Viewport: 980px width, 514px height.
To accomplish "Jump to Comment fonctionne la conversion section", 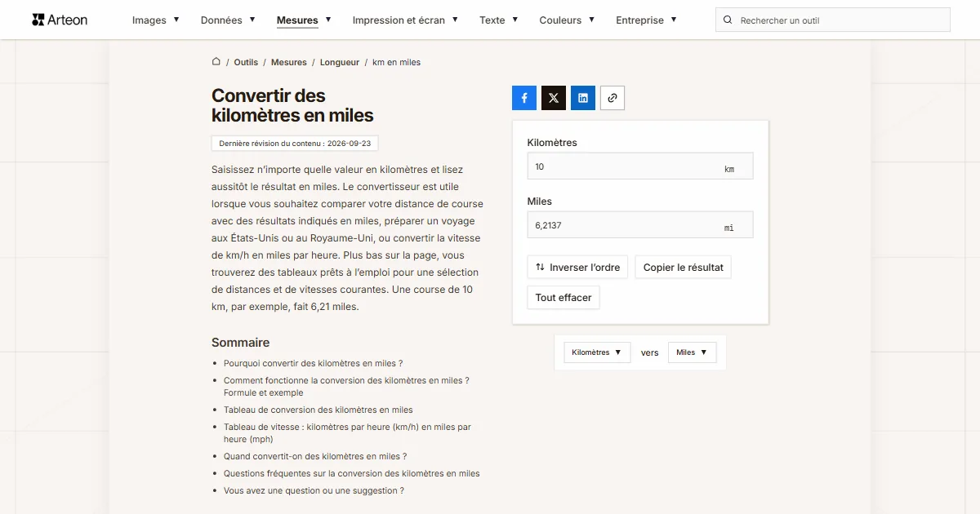I will tap(346, 387).
